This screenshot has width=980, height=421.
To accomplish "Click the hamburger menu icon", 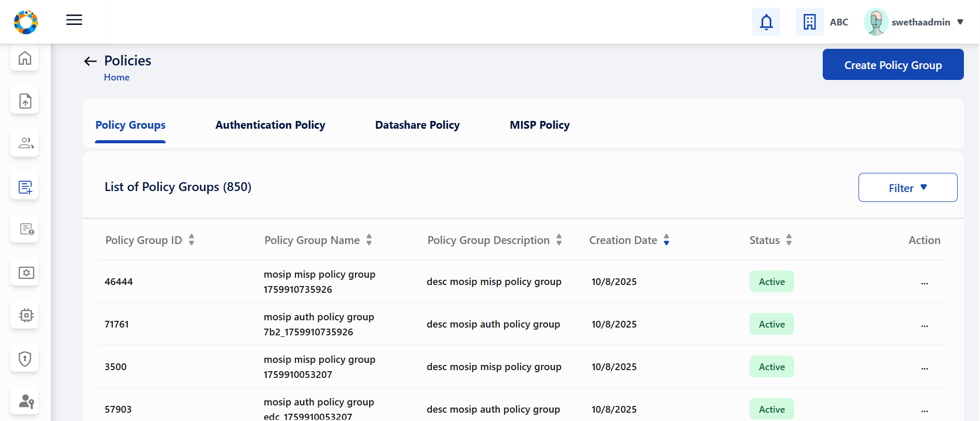I will [74, 20].
